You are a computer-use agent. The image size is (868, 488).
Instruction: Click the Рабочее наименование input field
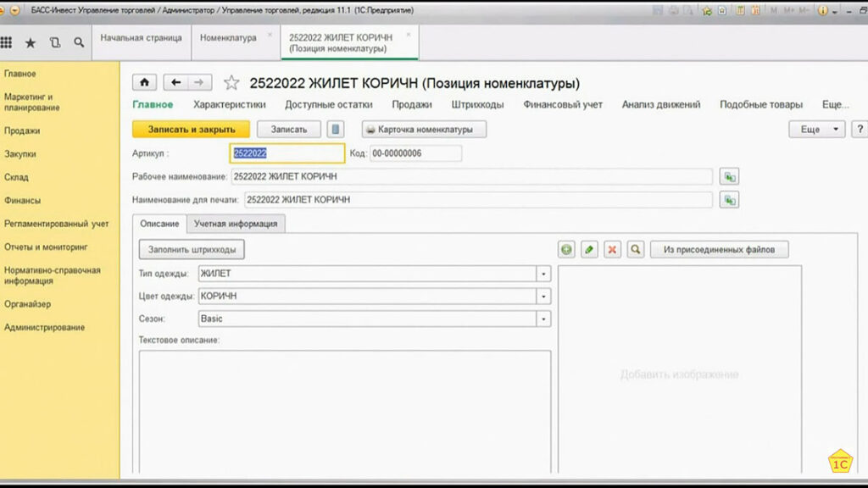click(x=471, y=176)
